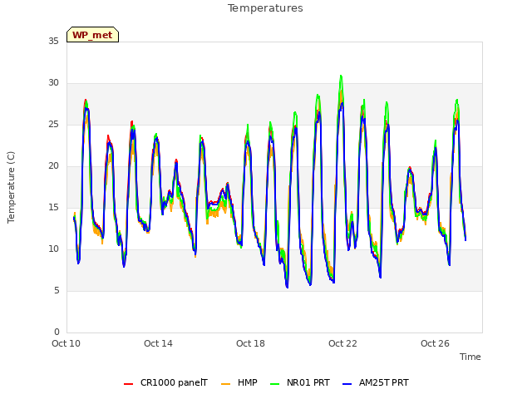The image size is (532, 399).
Task: Click the WP_met annotation label
Action: click(x=92, y=35)
